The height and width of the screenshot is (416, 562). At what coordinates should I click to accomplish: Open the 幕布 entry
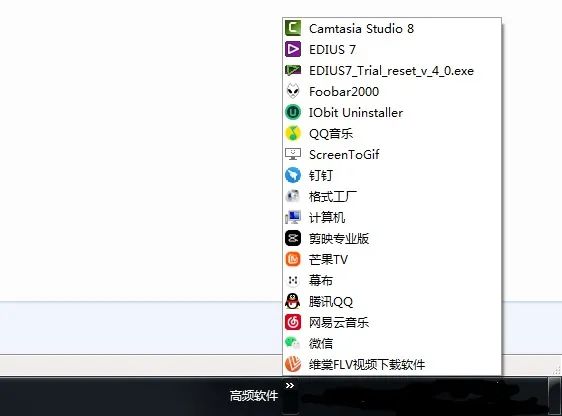point(392,280)
